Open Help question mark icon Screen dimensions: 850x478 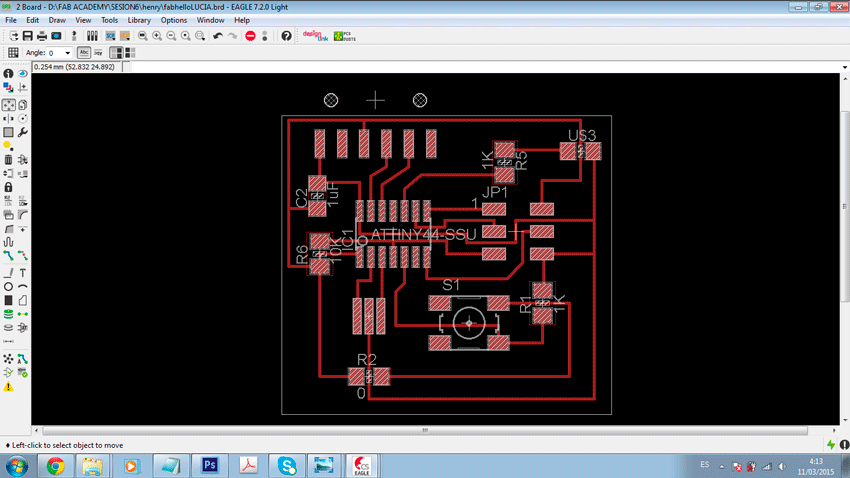coord(286,36)
